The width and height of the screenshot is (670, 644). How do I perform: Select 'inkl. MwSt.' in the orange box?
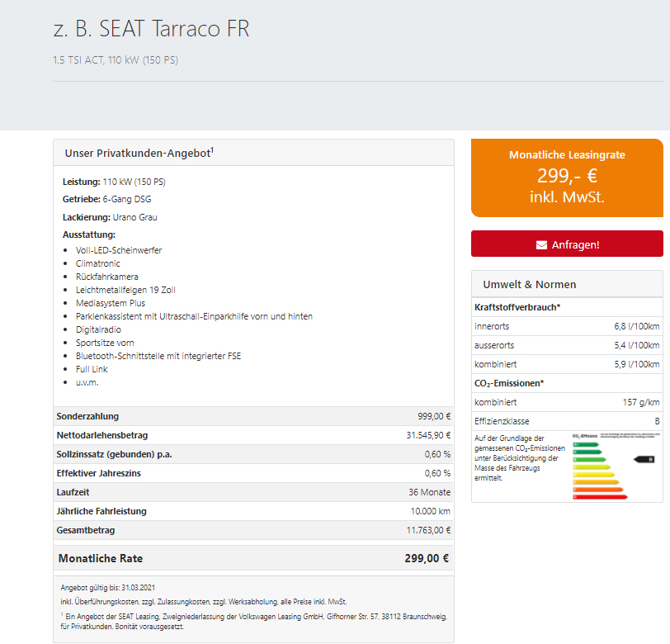coord(567,197)
